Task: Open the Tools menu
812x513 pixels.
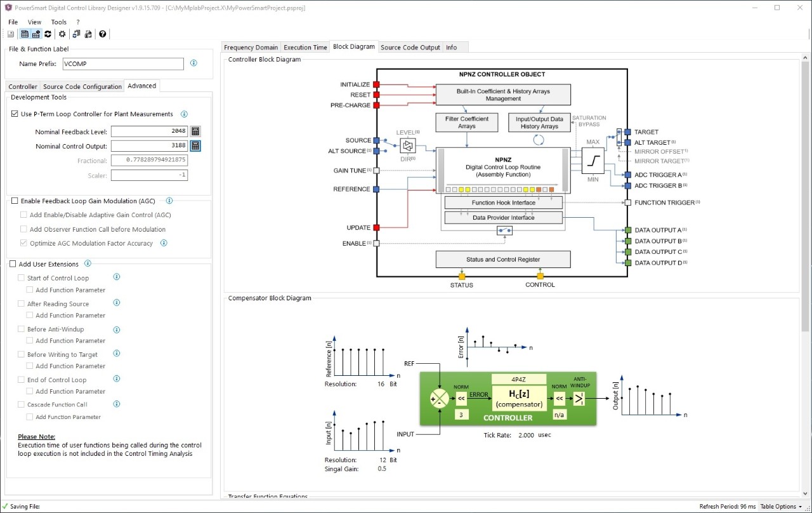Action: 58,22
